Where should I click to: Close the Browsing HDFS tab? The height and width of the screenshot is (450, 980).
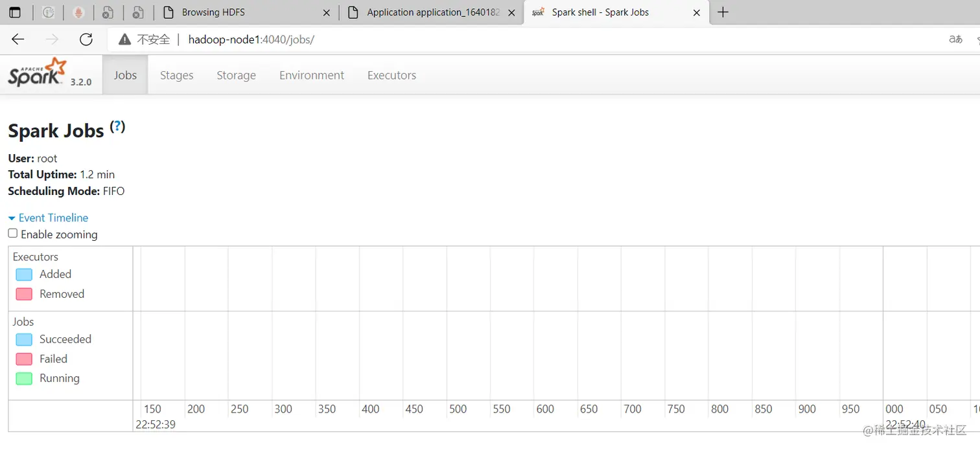(326, 12)
